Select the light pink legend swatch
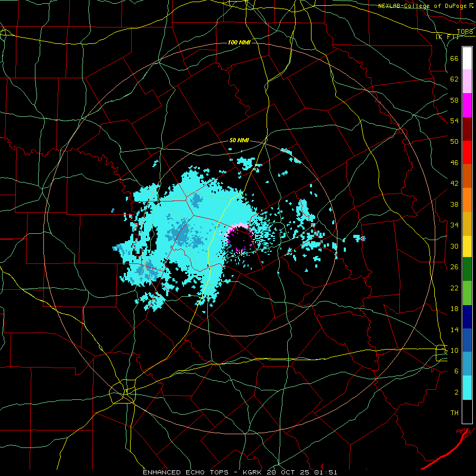 pyautogui.click(x=467, y=81)
